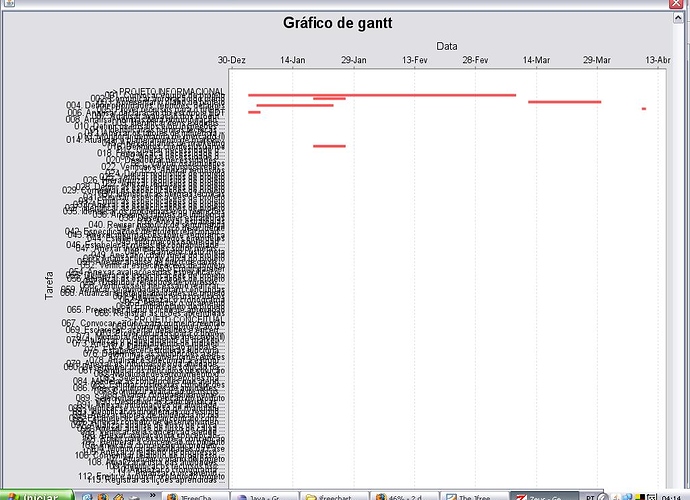Open the Iniciar start menu
Viewport: 690px width, 500px height.
coord(36,496)
